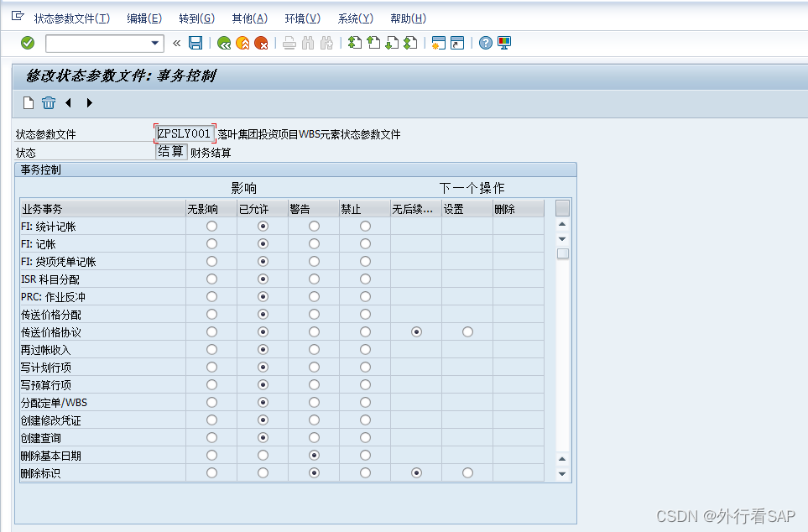
Task: Open the 帮助(H) menu
Action: pyautogui.click(x=408, y=18)
